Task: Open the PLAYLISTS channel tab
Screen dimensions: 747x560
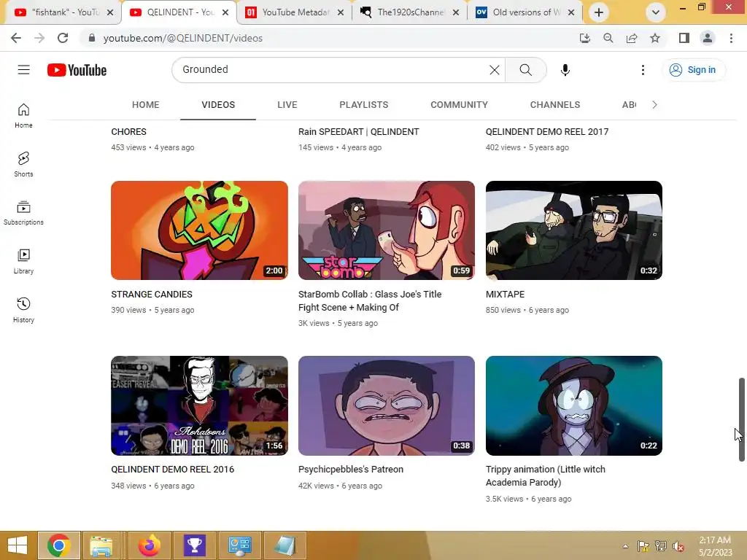Action: coord(364,105)
